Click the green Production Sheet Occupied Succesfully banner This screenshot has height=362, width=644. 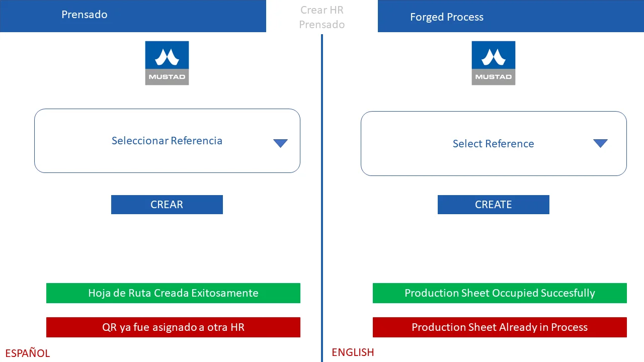(500, 293)
